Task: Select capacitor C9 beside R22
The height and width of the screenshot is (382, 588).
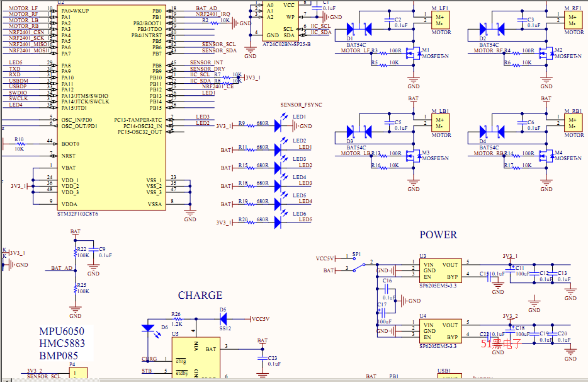Action: point(93,250)
